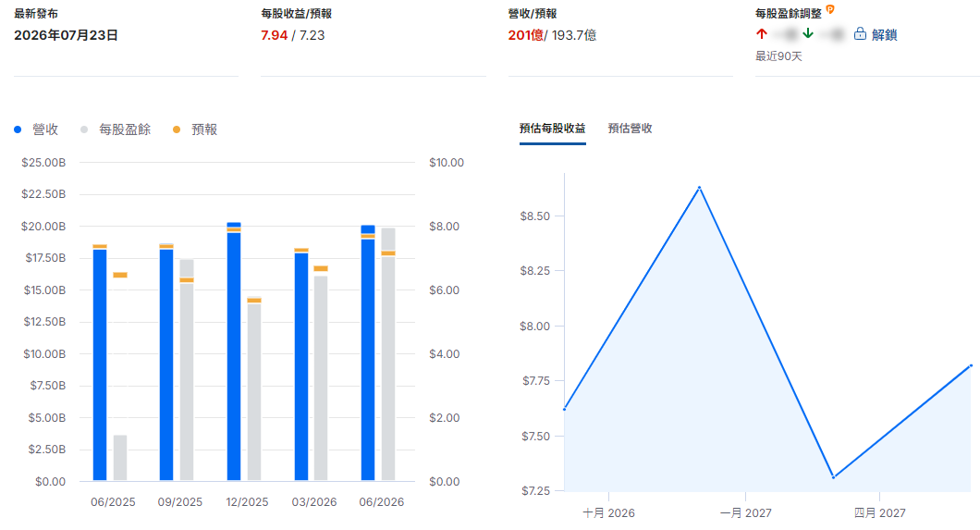Click the EPS actual value 7.94
Image resolution: width=980 pixels, height=530 pixels.
(275, 35)
